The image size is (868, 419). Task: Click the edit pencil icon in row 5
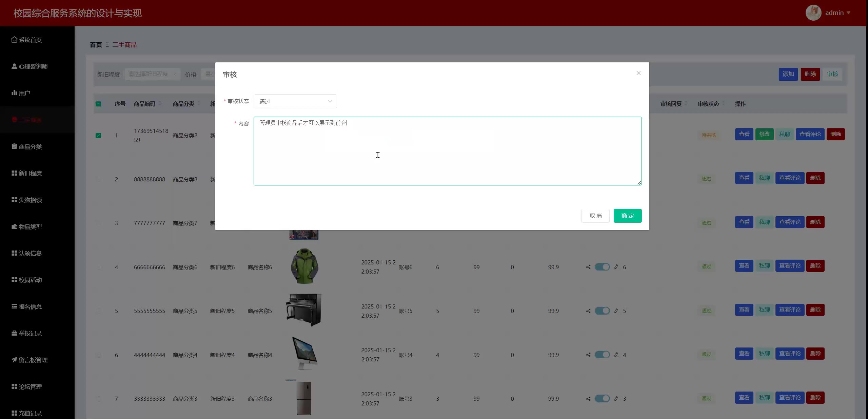click(616, 311)
